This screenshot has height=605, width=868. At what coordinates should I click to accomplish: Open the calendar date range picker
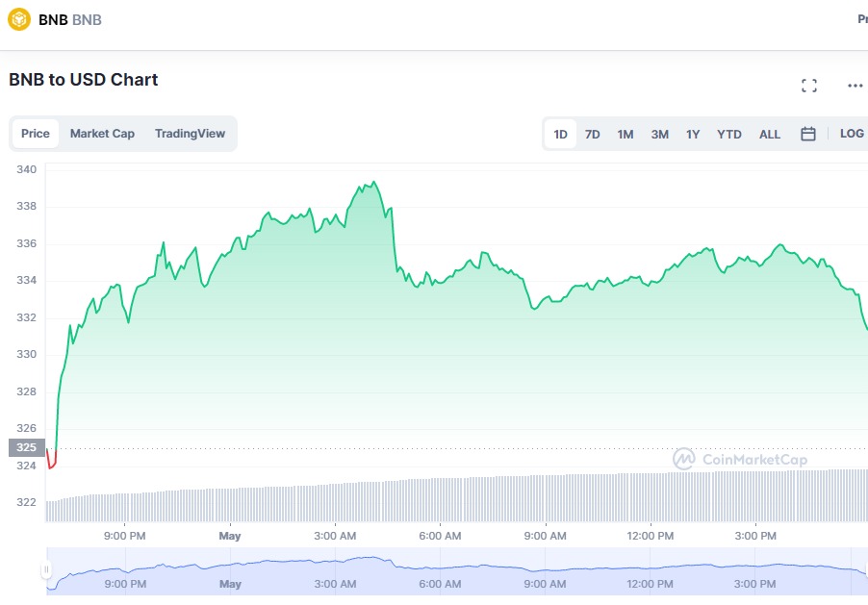806,134
